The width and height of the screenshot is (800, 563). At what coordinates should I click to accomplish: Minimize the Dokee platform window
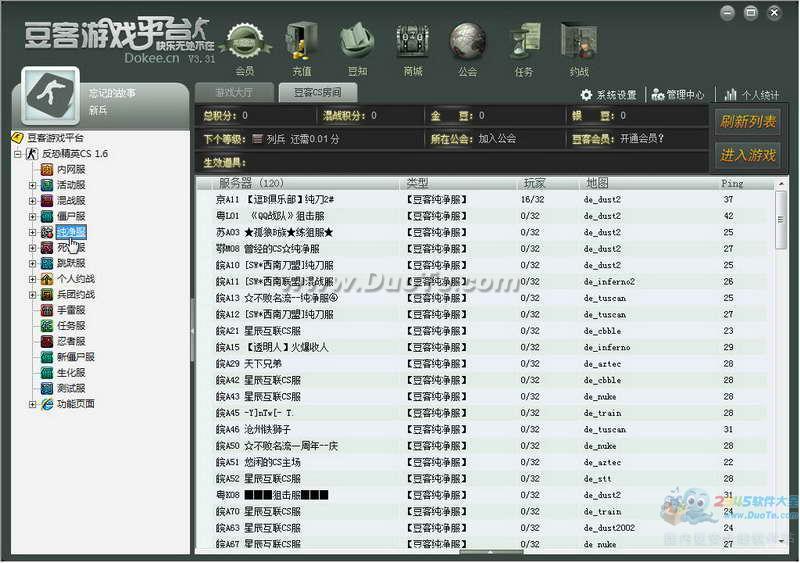(x=727, y=13)
